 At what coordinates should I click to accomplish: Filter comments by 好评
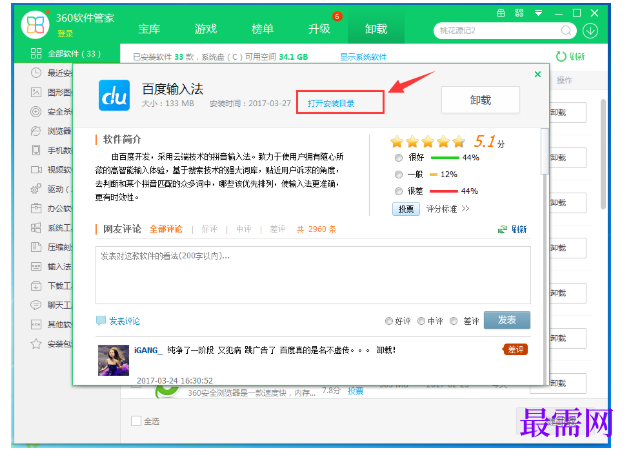[209, 229]
